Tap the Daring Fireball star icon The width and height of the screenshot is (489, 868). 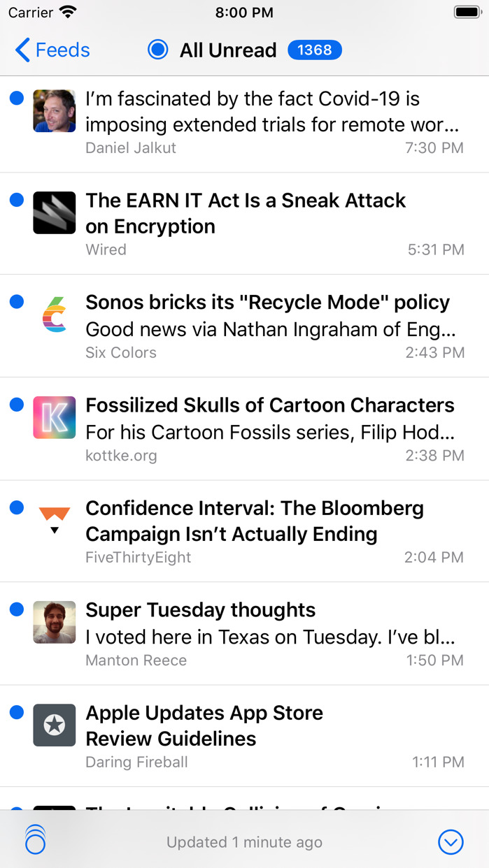[54, 725]
